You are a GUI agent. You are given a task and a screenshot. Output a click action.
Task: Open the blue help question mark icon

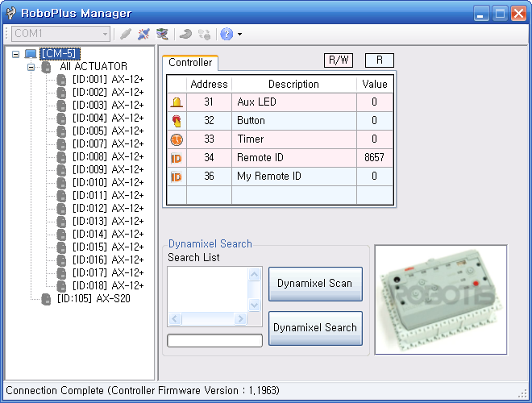click(x=227, y=34)
